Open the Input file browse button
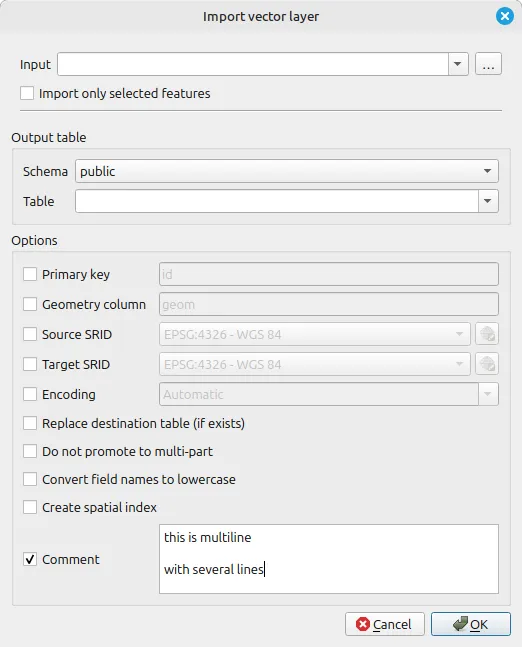The image size is (522, 647). click(488, 64)
